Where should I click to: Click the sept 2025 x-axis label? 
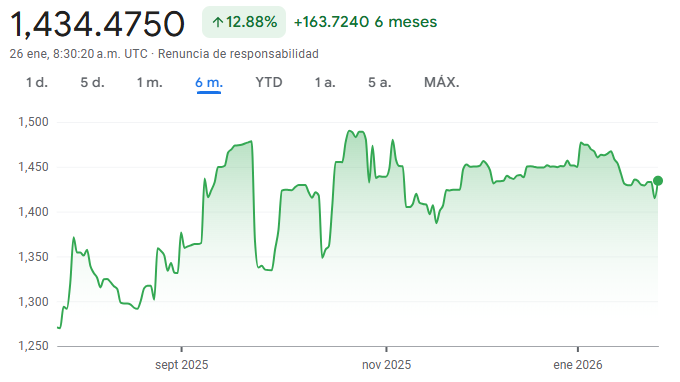(x=182, y=365)
